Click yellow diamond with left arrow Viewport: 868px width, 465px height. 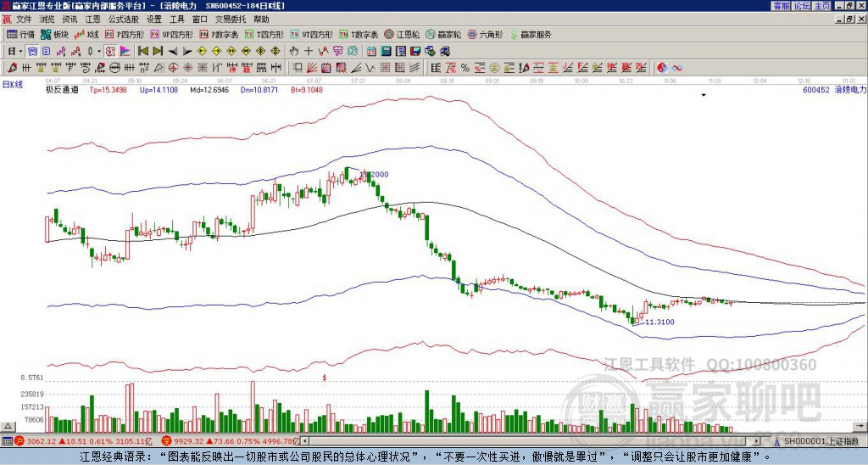tap(202, 51)
